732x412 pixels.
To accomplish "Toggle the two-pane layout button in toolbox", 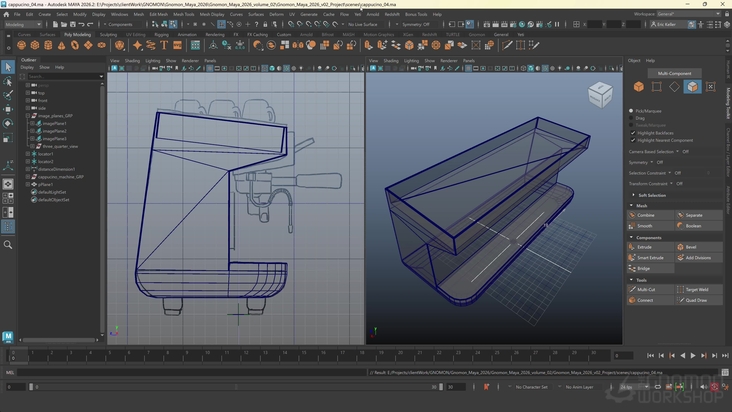I will pyautogui.click(x=8, y=213).
